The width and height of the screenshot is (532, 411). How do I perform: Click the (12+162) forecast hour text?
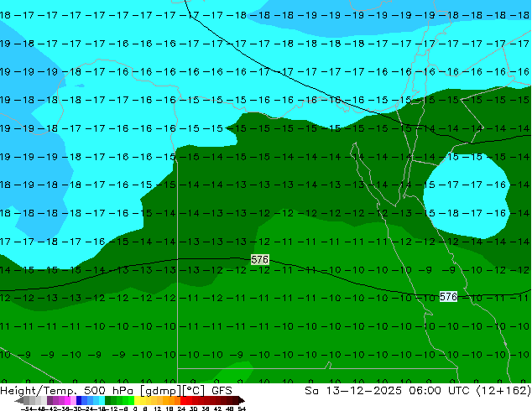pyautogui.click(x=503, y=391)
